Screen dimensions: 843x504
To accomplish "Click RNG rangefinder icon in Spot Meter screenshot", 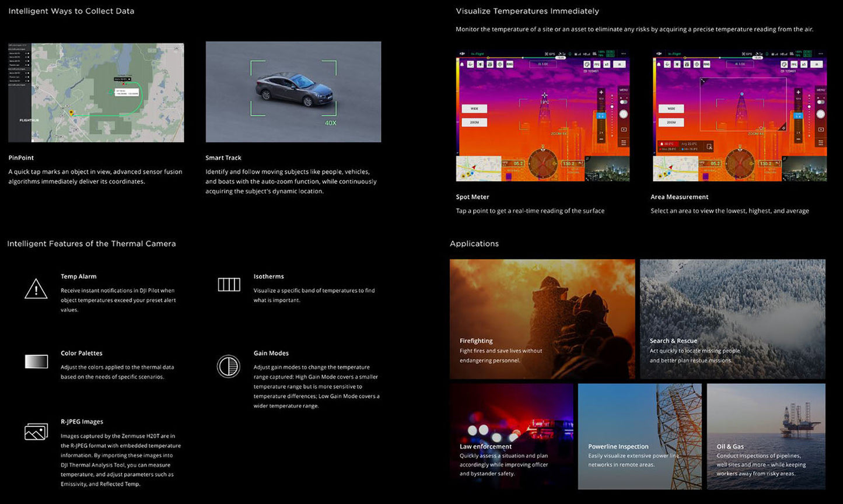I will (510, 64).
